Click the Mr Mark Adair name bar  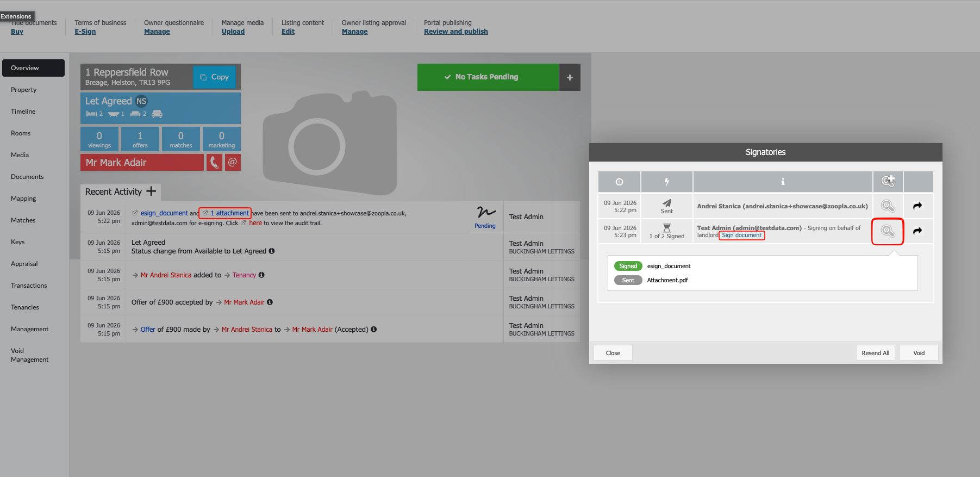tap(142, 162)
